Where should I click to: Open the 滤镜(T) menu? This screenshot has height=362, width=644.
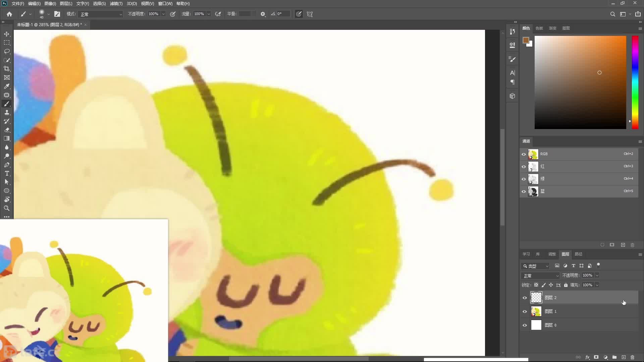click(x=116, y=4)
